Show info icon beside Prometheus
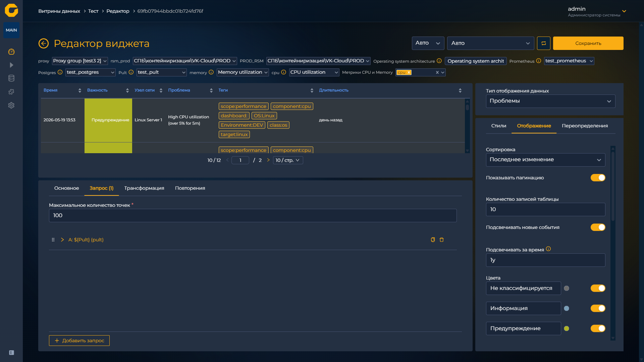644x362 pixels. coord(539,61)
